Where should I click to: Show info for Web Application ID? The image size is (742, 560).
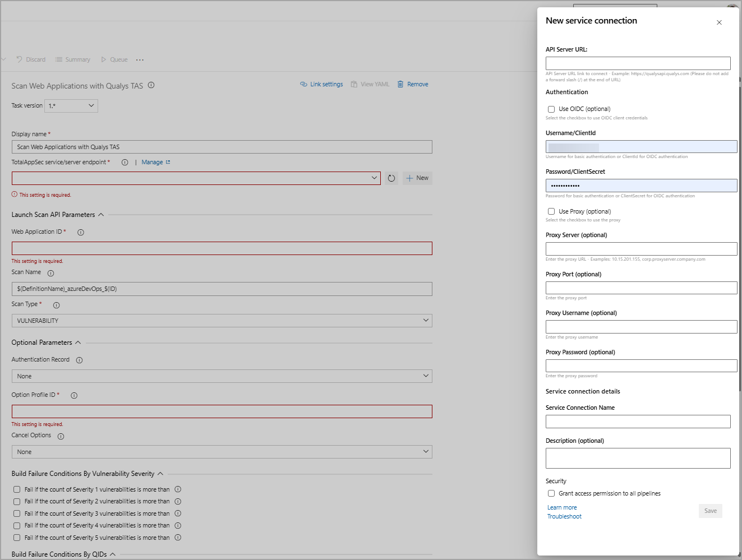click(81, 232)
